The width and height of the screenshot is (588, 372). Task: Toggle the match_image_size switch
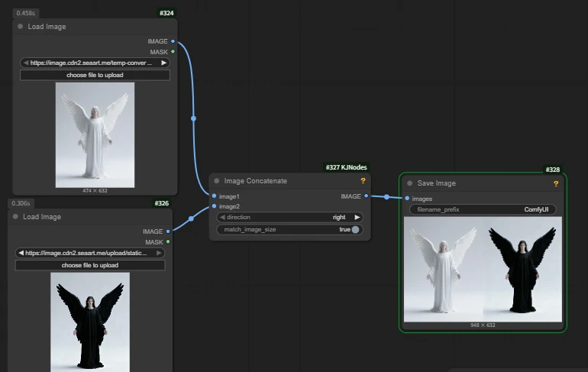coord(355,229)
